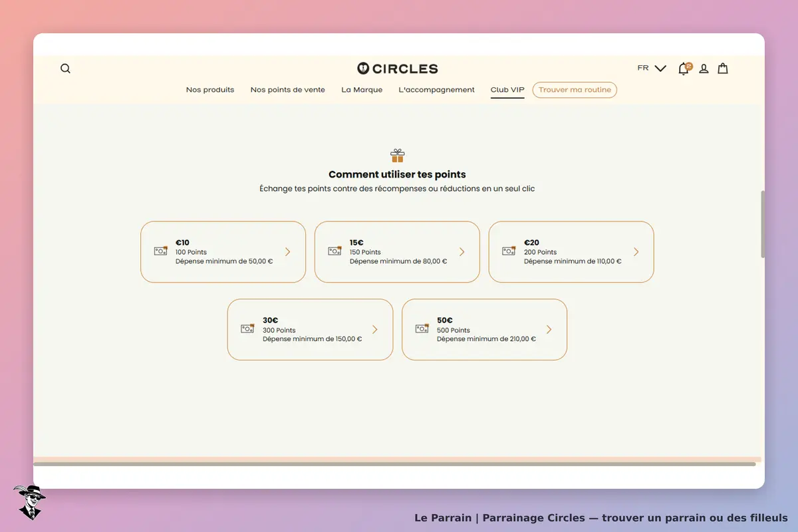Click voucher icon on €10 card
Image resolution: width=798 pixels, height=532 pixels.
pos(161,251)
